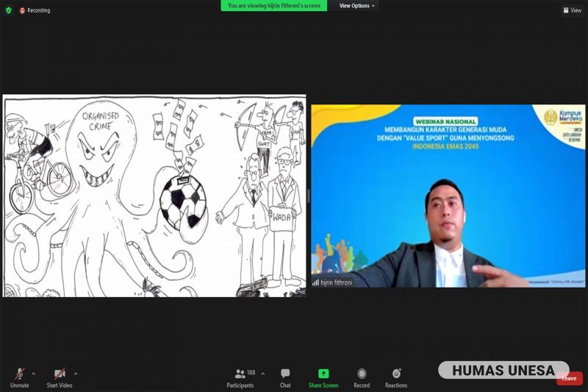The image size is (588, 392).
Task: Click the green encryption shield icon
Action: pos(9,10)
